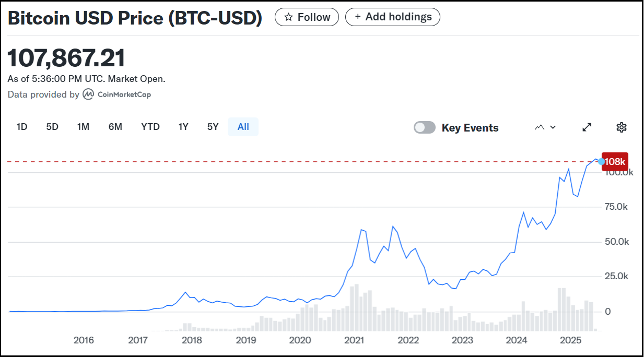Select the 5D time range
The width and height of the screenshot is (644, 357).
pos(52,127)
